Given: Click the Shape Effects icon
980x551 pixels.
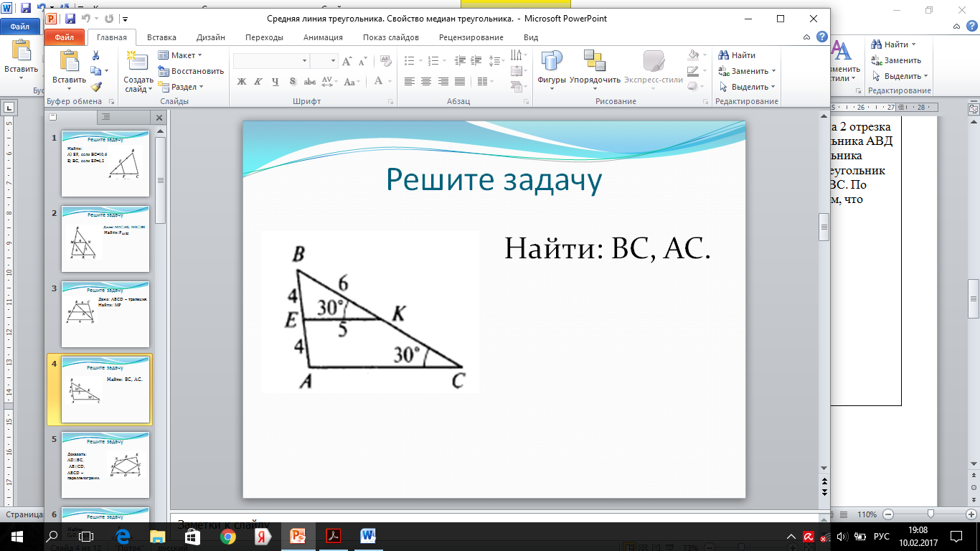Looking at the screenshot, I should tap(693, 87).
